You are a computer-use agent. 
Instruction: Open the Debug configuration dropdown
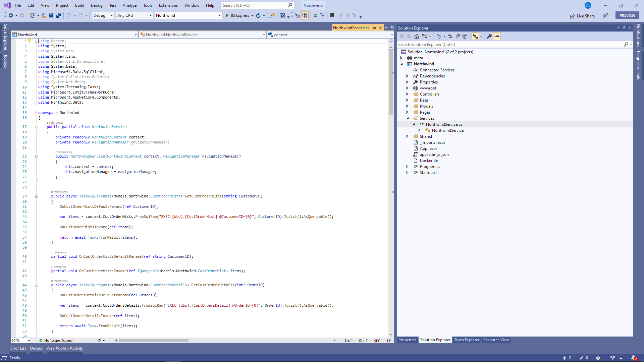[103, 15]
